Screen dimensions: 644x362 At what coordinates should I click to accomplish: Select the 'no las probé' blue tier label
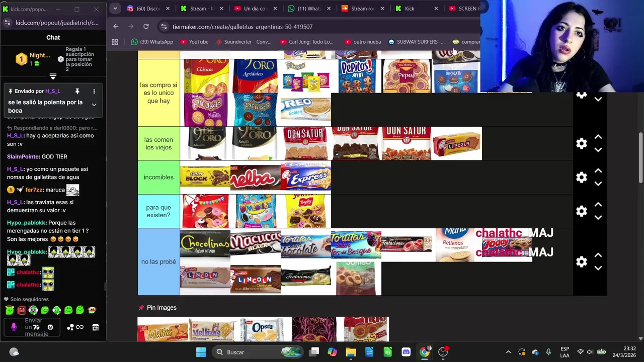click(x=158, y=261)
